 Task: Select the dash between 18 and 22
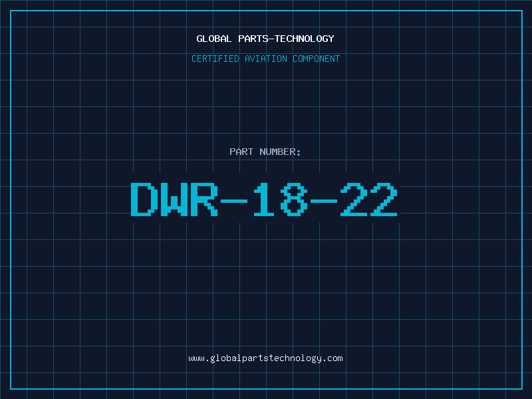[x=323, y=201]
